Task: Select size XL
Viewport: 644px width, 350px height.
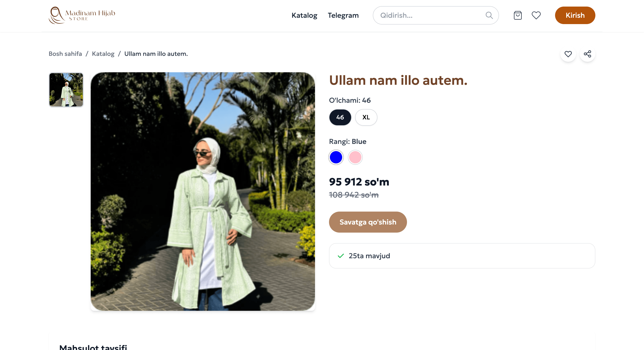Action: tap(366, 117)
